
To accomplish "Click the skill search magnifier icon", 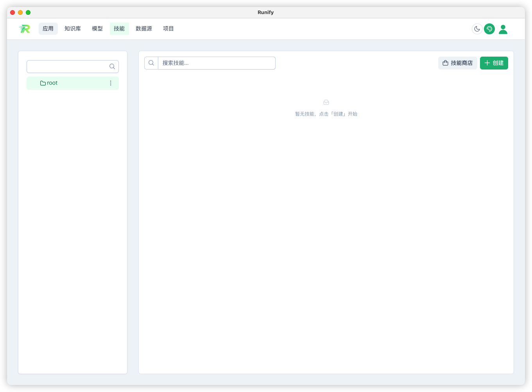I will tap(151, 63).
